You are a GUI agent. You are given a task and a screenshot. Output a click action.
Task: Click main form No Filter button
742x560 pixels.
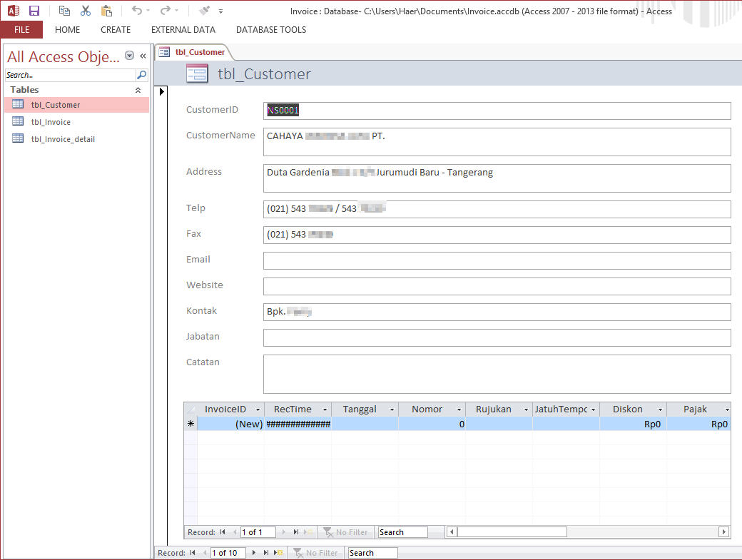coord(315,552)
